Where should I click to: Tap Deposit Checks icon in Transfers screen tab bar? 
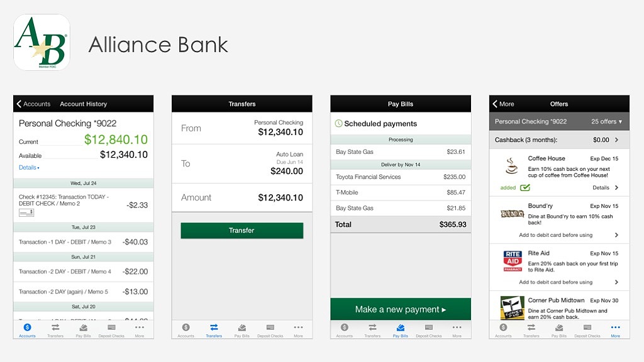(270, 327)
